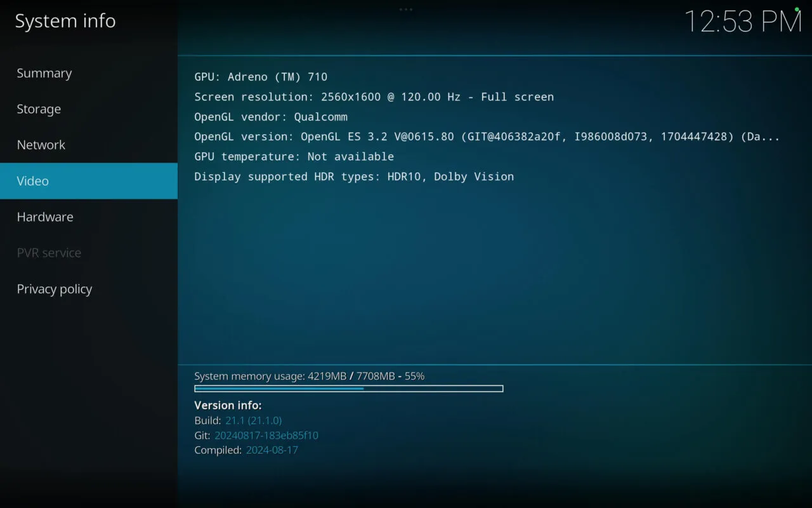Click the disabled PVR service entry
Screen dimensions: 812x508
(49, 253)
